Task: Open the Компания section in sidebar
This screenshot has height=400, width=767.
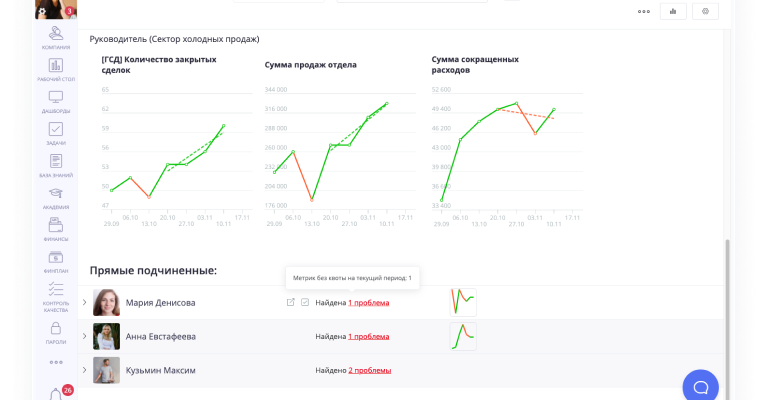Action: 56,38
